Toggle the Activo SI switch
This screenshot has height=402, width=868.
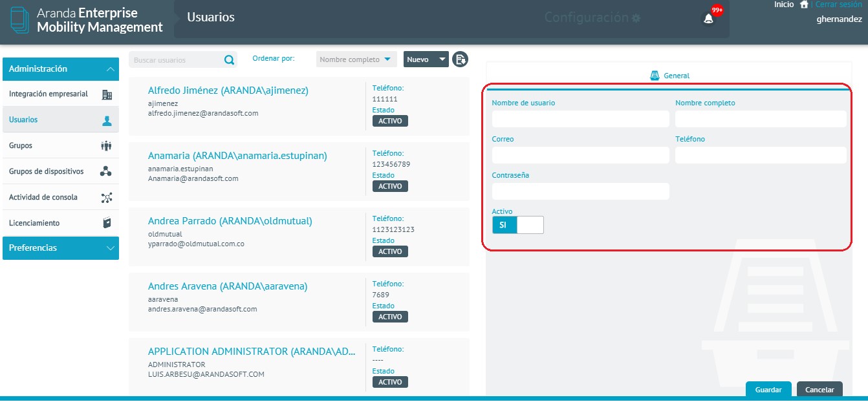[517, 225]
